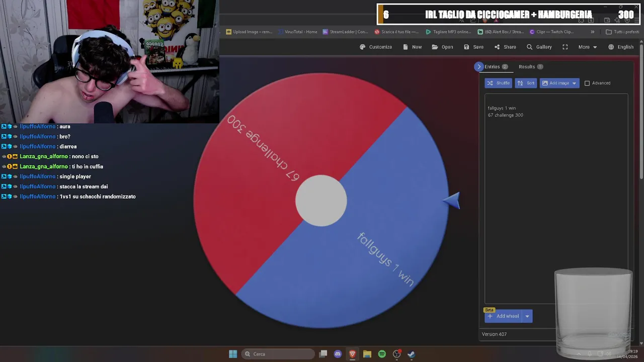Open the Add wheel dropdown arrow
Image resolution: width=644 pixels, height=362 pixels.
tap(527, 316)
